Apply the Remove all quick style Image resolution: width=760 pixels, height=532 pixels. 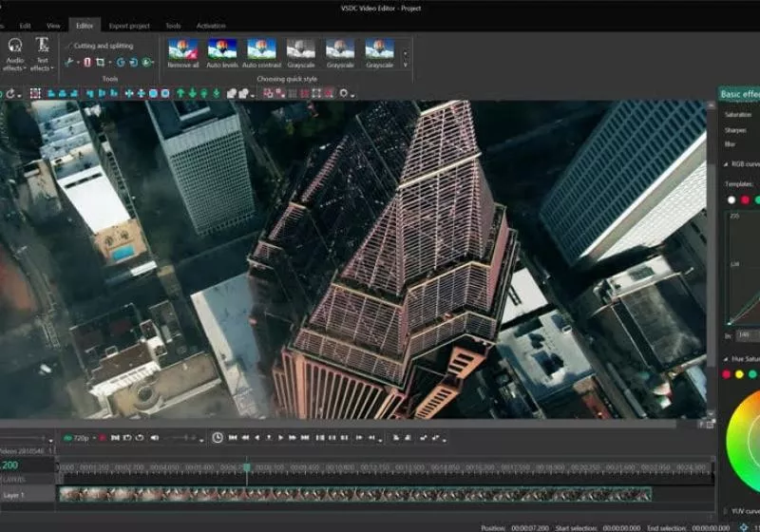tap(183, 53)
